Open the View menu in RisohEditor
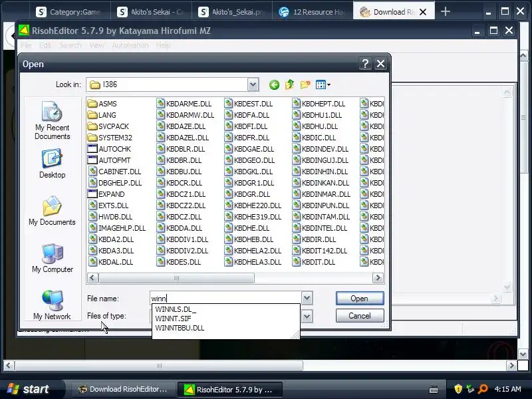This screenshot has width=532, height=399. point(96,45)
